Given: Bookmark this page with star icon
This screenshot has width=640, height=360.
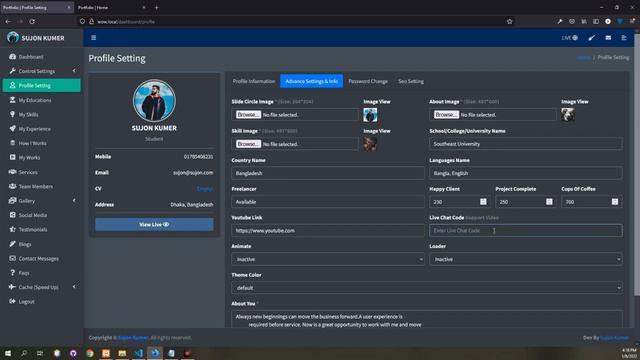Looking at the screenshot, I should pos(509,21).
